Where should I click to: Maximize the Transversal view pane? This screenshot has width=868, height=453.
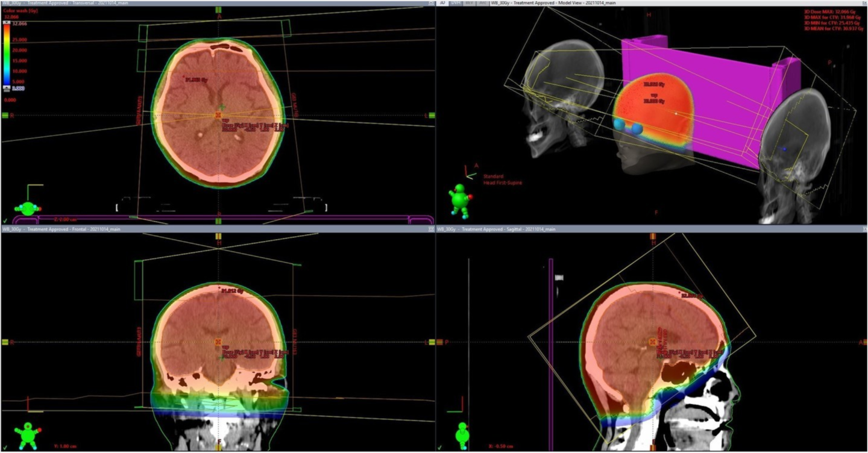(x=430, y=3)
